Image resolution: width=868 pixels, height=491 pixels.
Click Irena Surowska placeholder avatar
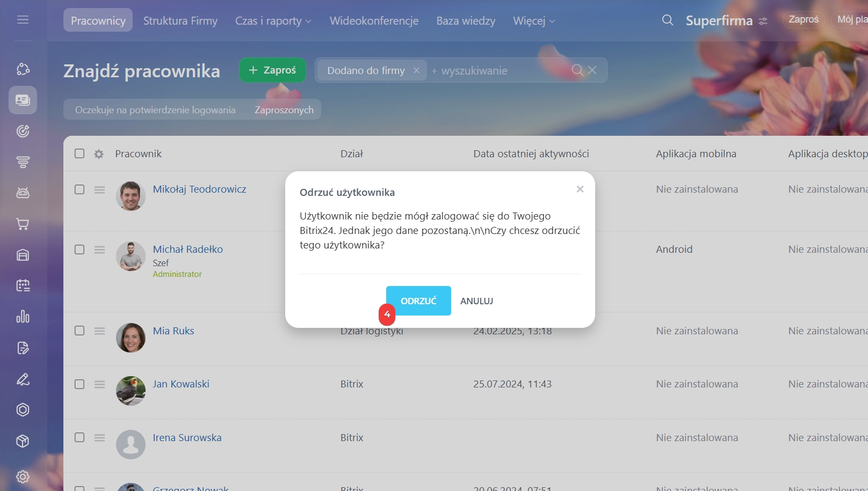[131, 444]
